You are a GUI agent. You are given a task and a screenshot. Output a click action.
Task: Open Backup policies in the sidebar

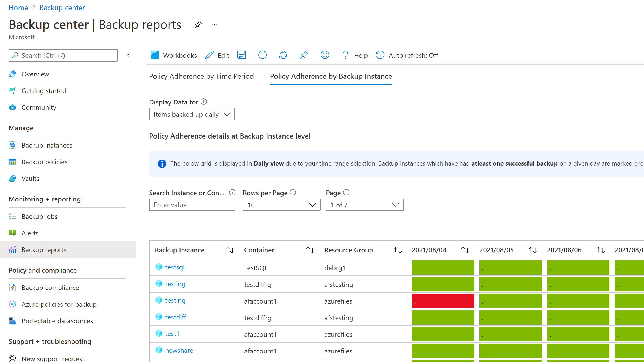tap(44, 162)
